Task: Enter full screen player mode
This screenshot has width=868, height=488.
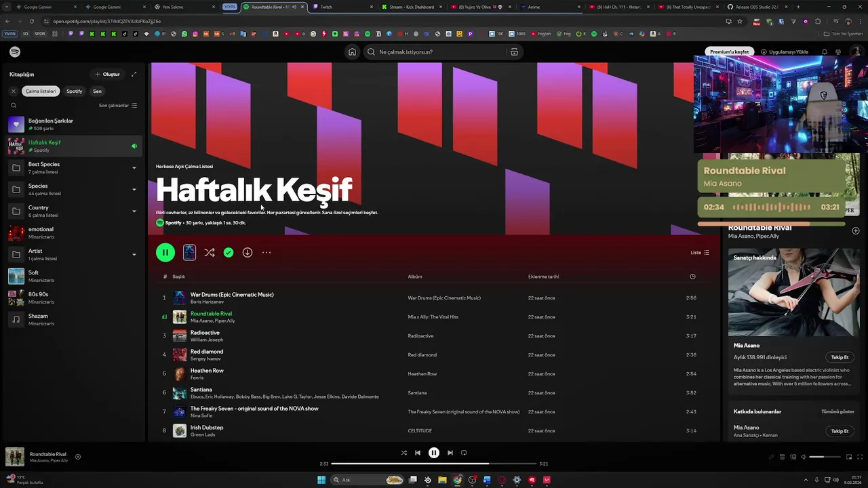Action: coord(860,457)
